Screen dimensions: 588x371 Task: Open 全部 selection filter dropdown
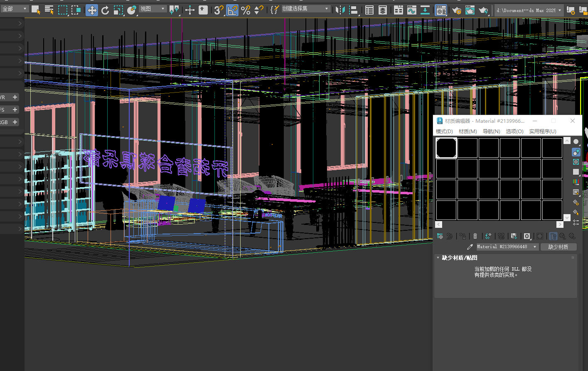(x=15, y=9)
